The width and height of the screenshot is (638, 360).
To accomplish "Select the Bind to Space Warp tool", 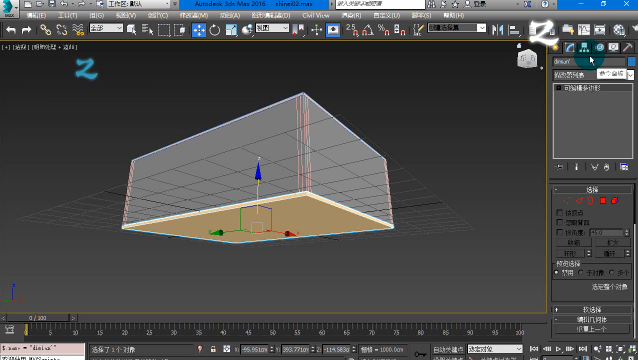I will 78,30.
